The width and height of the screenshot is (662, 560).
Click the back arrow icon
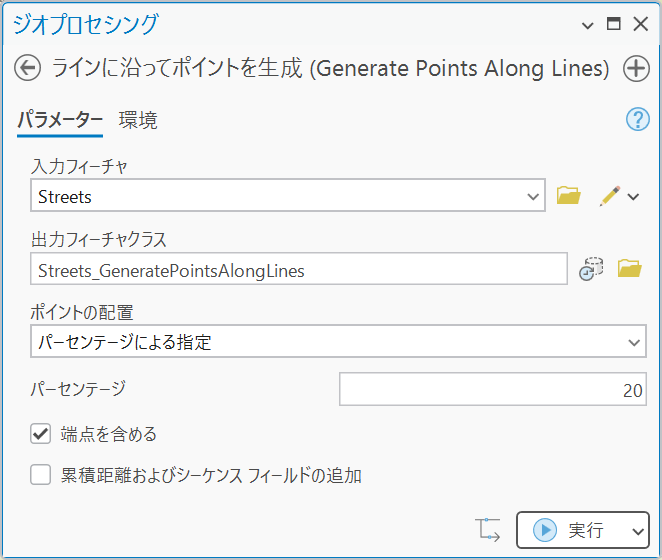(27, 68)
